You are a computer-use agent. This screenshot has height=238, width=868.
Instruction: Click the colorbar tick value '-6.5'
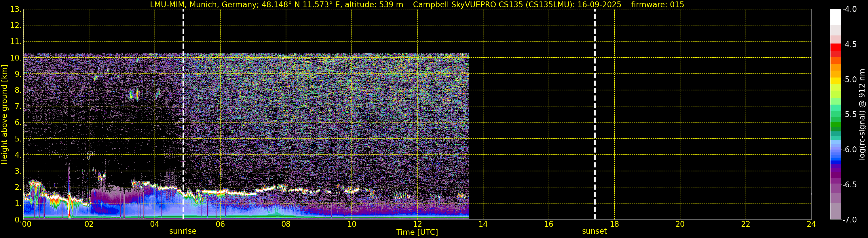point(850,184)
